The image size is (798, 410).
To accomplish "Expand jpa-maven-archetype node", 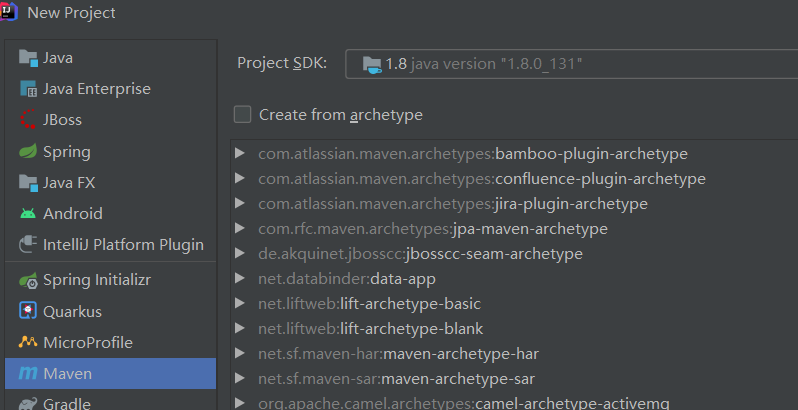I will [240, 228].
